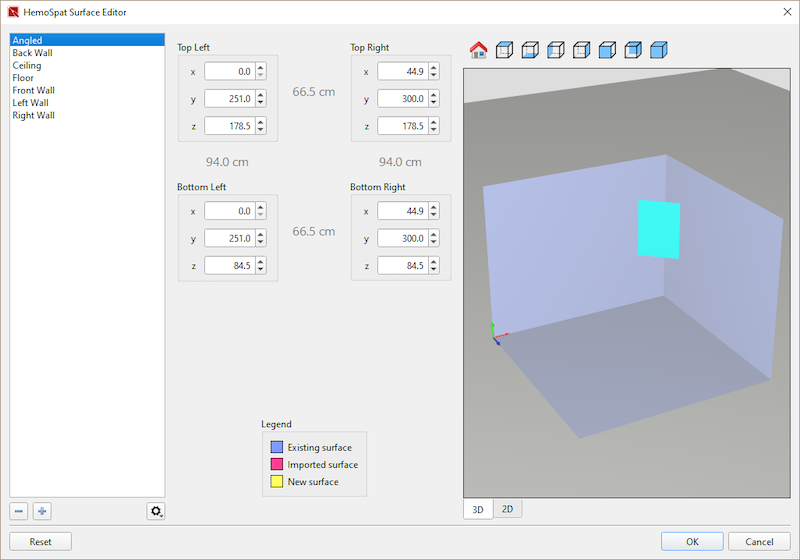
Task: Click Bottom Left z input field
Action: 230,266
